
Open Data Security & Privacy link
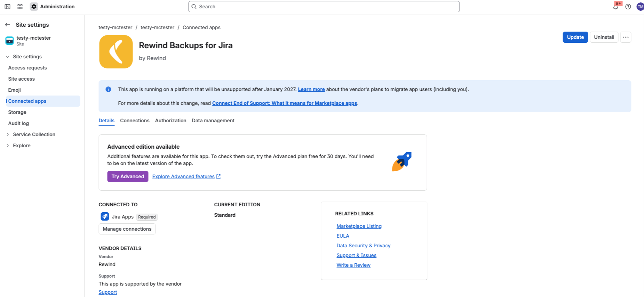click(x=364, y=246)
